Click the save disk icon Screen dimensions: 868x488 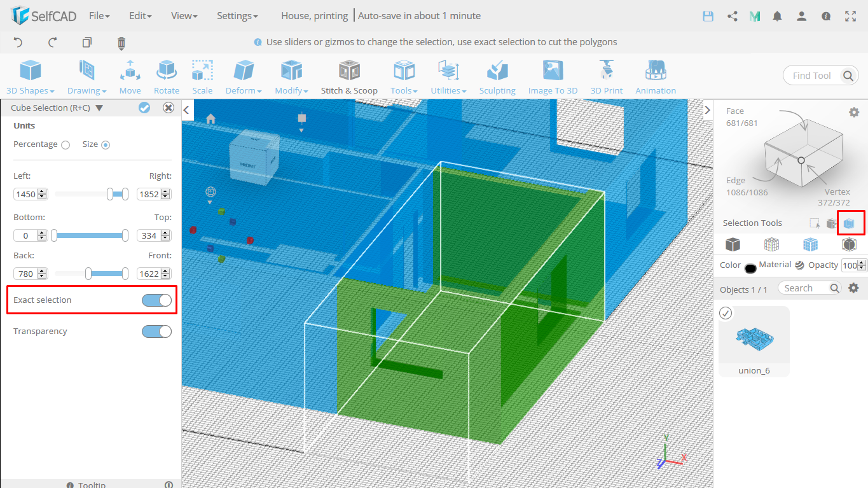[x=708, y=17]
